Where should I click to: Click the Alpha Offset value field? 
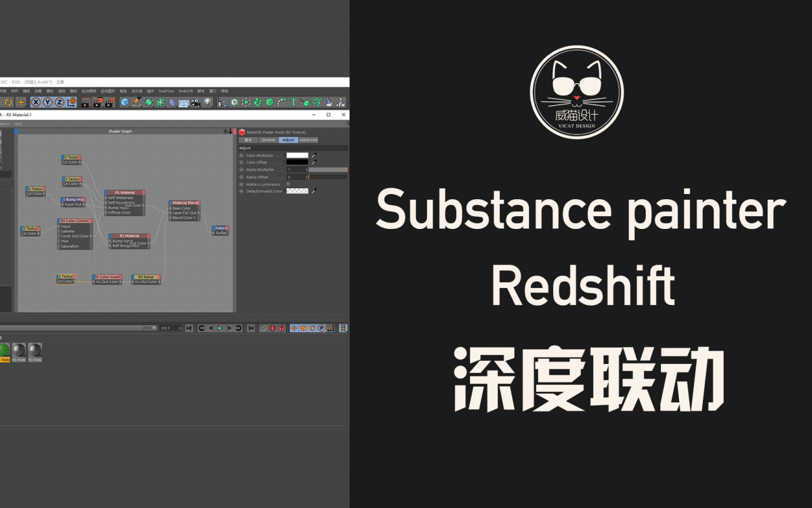point(297,177)
